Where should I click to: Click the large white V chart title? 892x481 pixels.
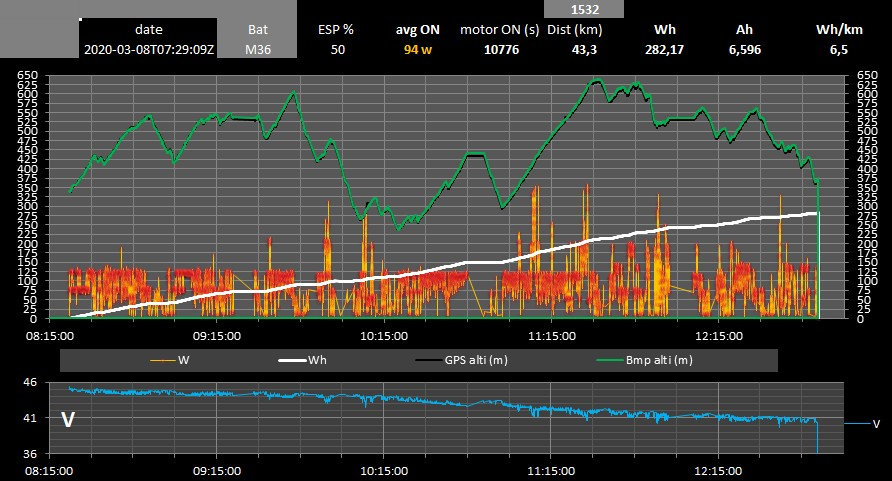point(68,420)
